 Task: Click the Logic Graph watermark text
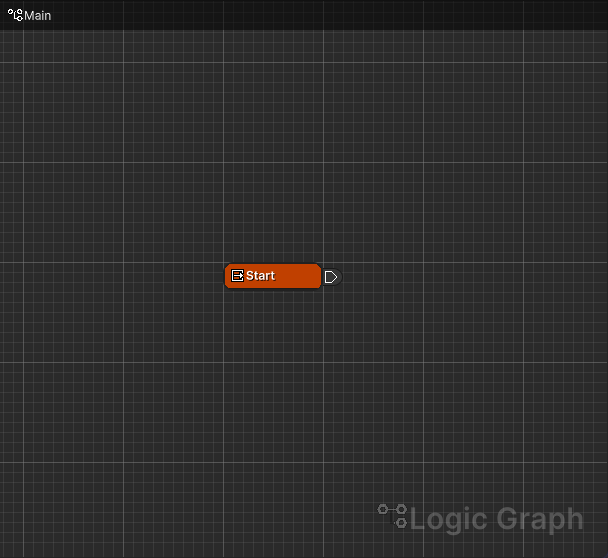click(x=496, y=520)
